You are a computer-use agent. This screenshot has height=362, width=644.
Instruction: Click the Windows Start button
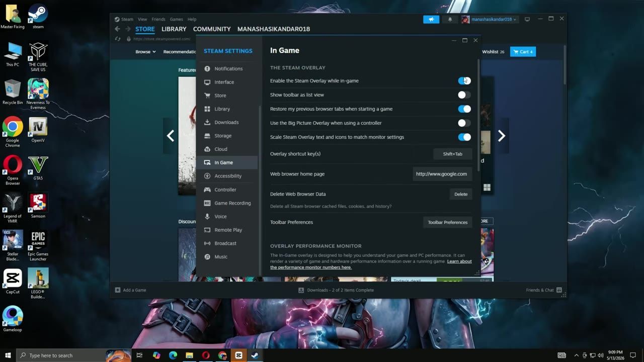point(8,355)
